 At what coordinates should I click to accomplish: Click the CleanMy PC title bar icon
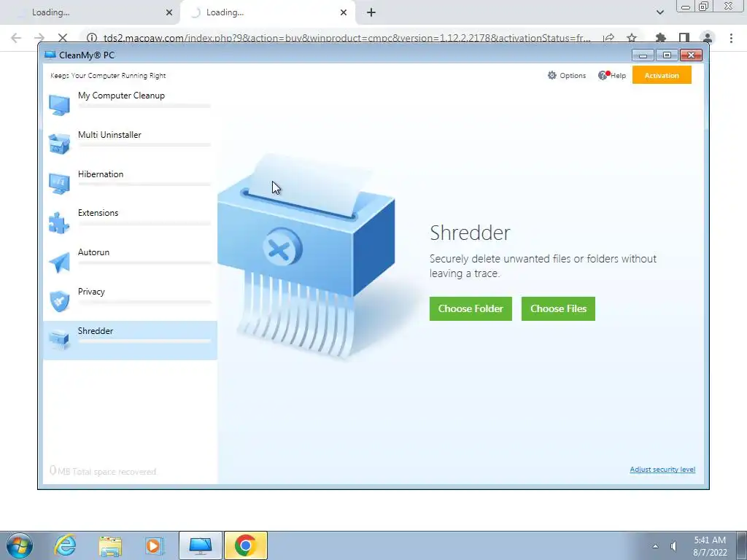pos(50,55)
